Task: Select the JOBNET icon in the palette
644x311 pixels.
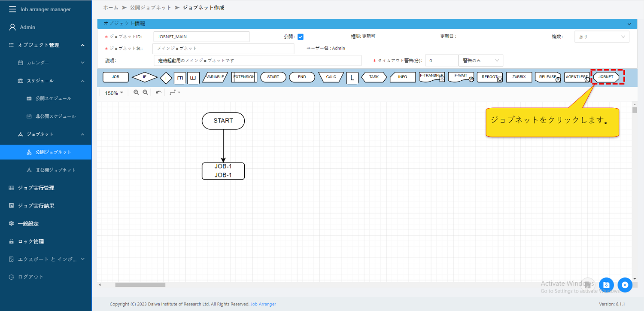Action: tap(606, 77)
